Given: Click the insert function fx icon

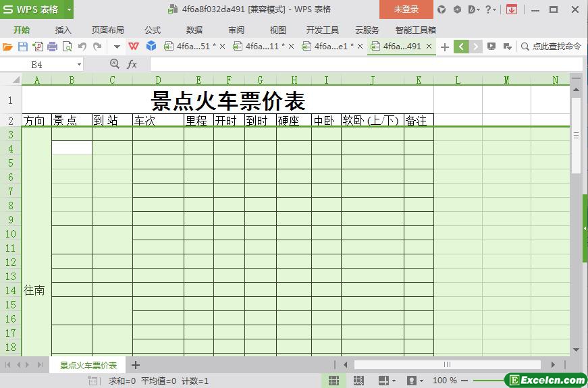Looking at the screenshot, I should pyautogui.click(x=132, y=64).
